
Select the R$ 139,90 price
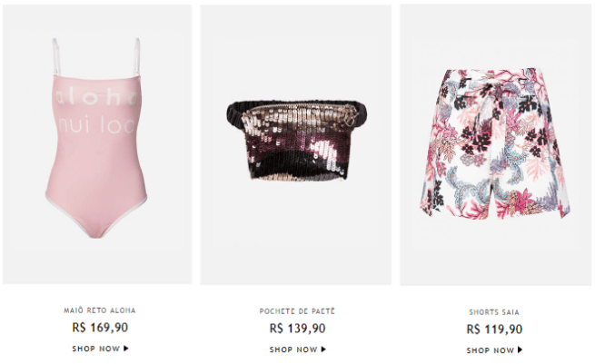click(298, 328)
